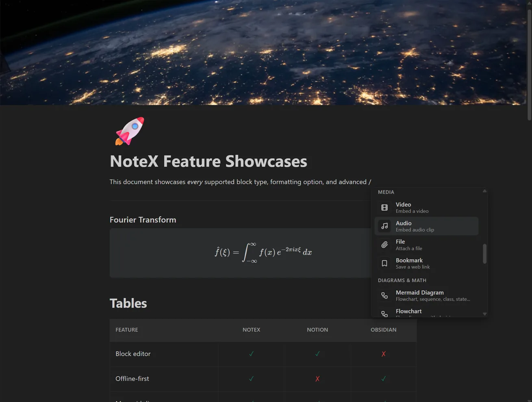Click the MEDIA section label
The height and width of the screenshot is (402, 532).
click(386, 192)
